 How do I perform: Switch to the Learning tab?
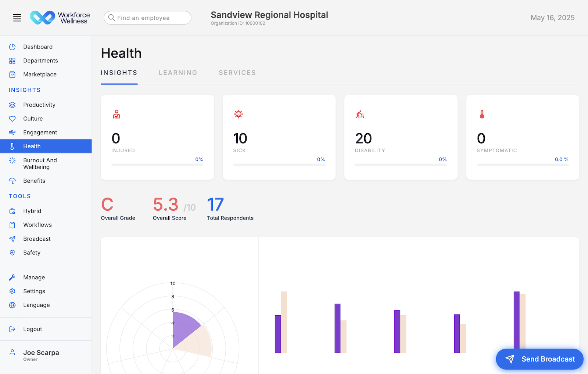point(178,73)
